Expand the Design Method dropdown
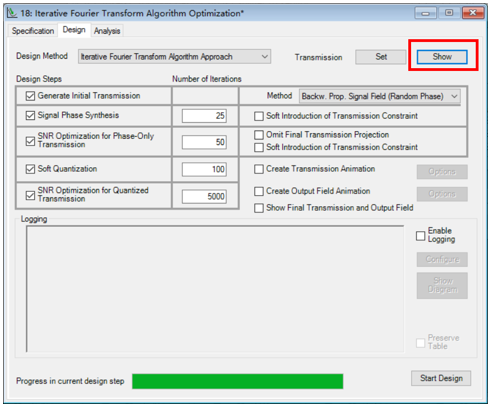 (x=175, y=57)
